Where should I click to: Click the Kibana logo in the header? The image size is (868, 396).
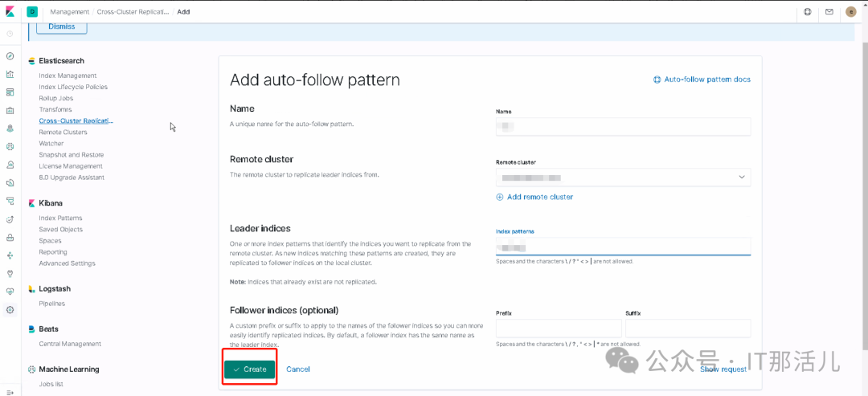[x=10, y=12]
